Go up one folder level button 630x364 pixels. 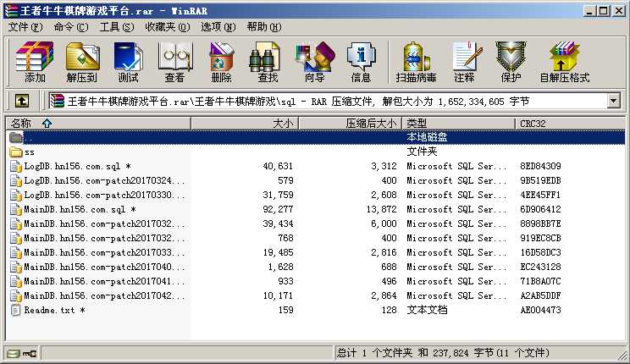[x=22, y=101]
